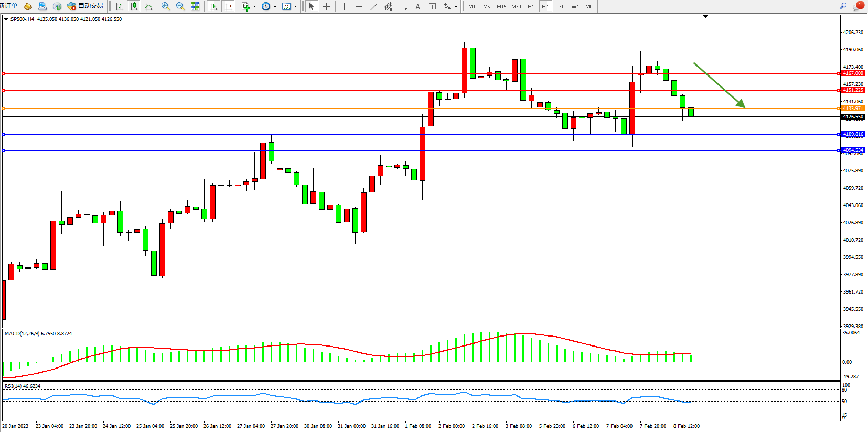Open the tile windows layout icon
This screenshot has width=868, height=433.
(195, 6)
